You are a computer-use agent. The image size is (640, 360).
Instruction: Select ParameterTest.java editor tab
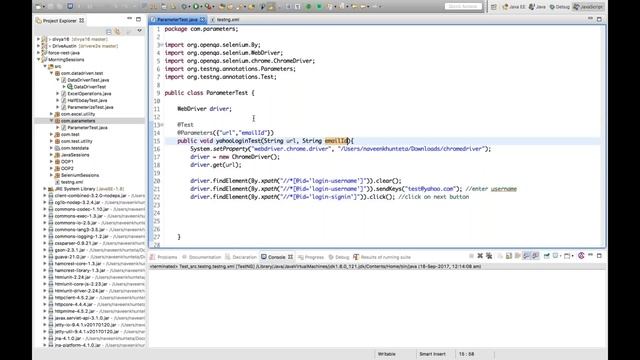pyautogui.click(x=177, y=20)
